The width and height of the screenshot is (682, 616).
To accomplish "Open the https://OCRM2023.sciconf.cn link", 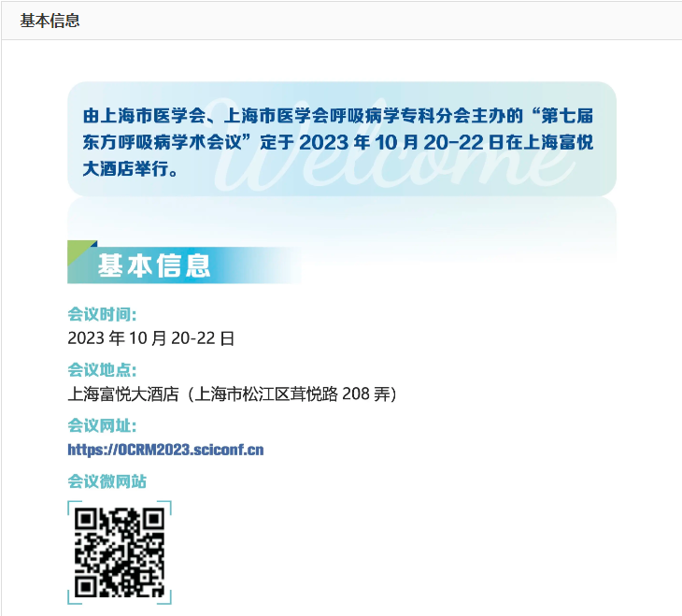I will point(165,450).
